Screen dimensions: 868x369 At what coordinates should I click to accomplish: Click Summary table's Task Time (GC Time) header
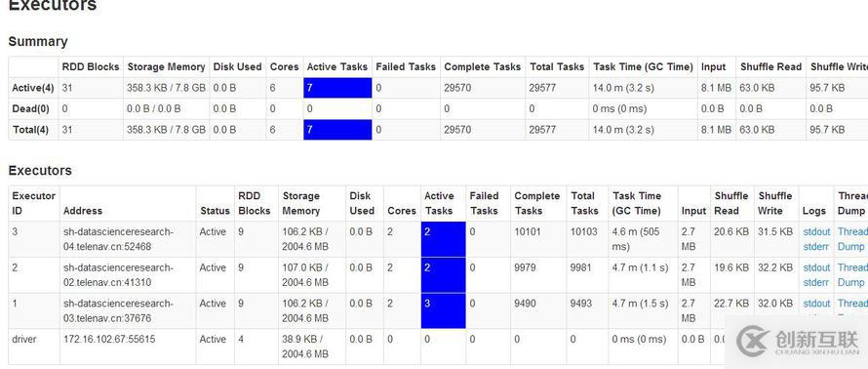click(x=644, y=67)
